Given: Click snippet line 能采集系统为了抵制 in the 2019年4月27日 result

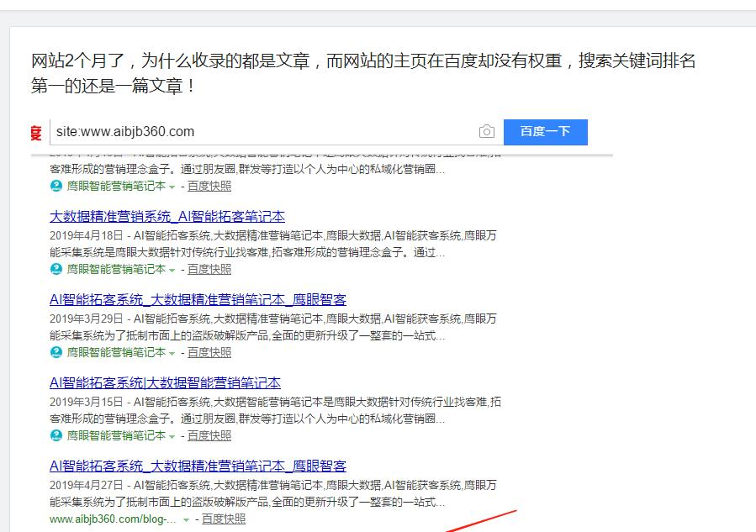Looking at the screenshot, I should click(x=247, y=502).
